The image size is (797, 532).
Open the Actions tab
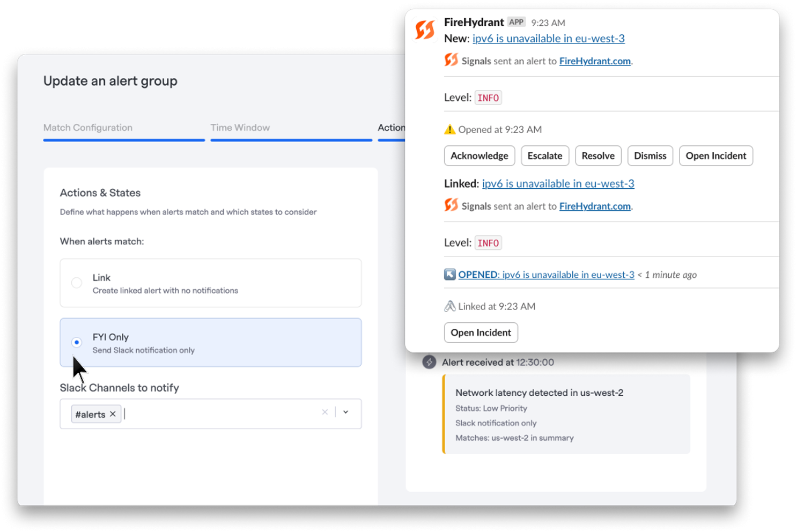(392, 128)
